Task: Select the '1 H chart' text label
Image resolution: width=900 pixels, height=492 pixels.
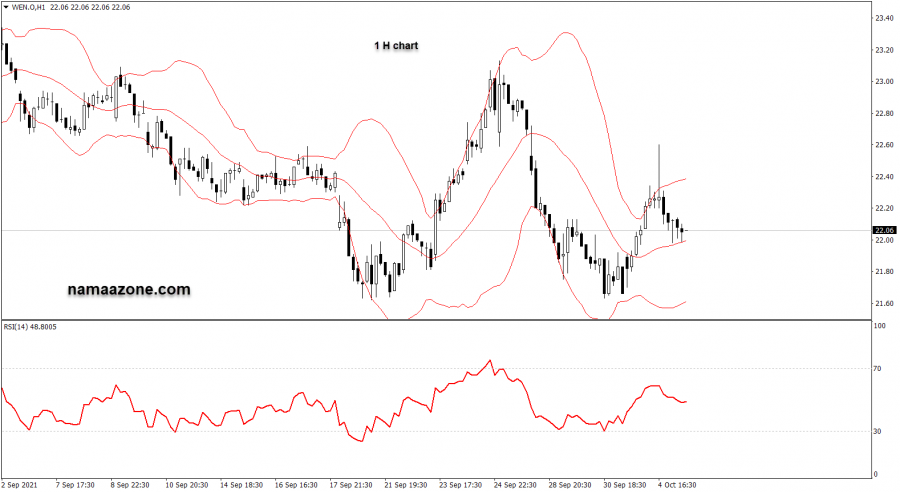Action: 396,46
